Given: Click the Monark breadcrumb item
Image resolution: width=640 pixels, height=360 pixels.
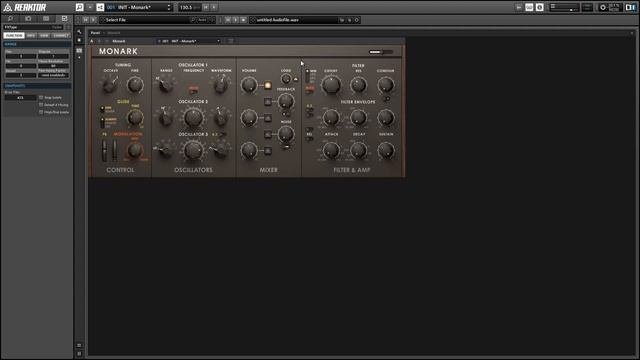Looking at the screenshot, I should coord(114,33).
